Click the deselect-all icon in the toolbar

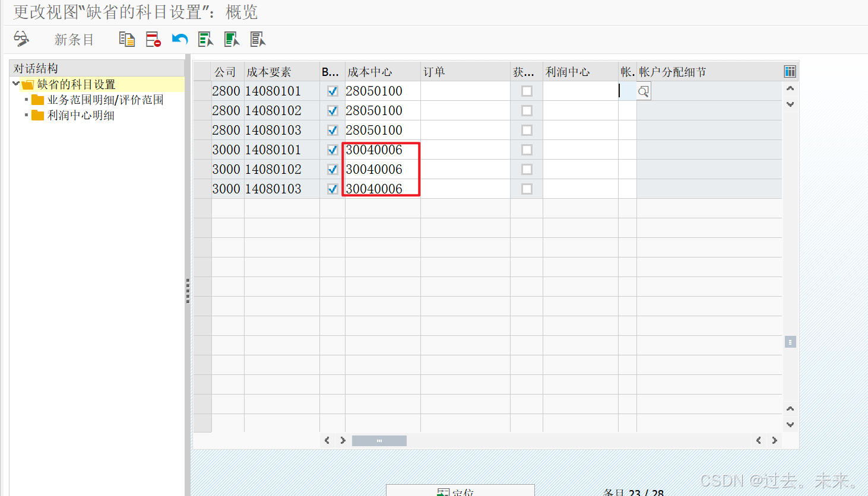tap(258, 39)
